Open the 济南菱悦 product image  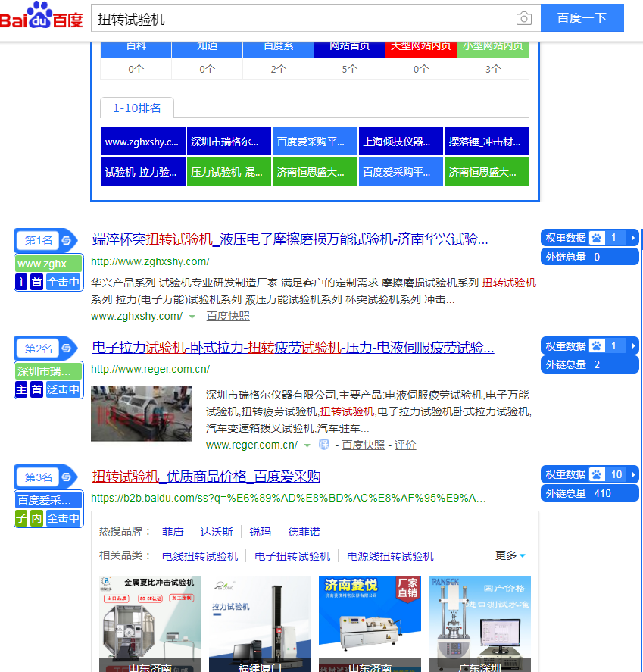click(370, 624)
